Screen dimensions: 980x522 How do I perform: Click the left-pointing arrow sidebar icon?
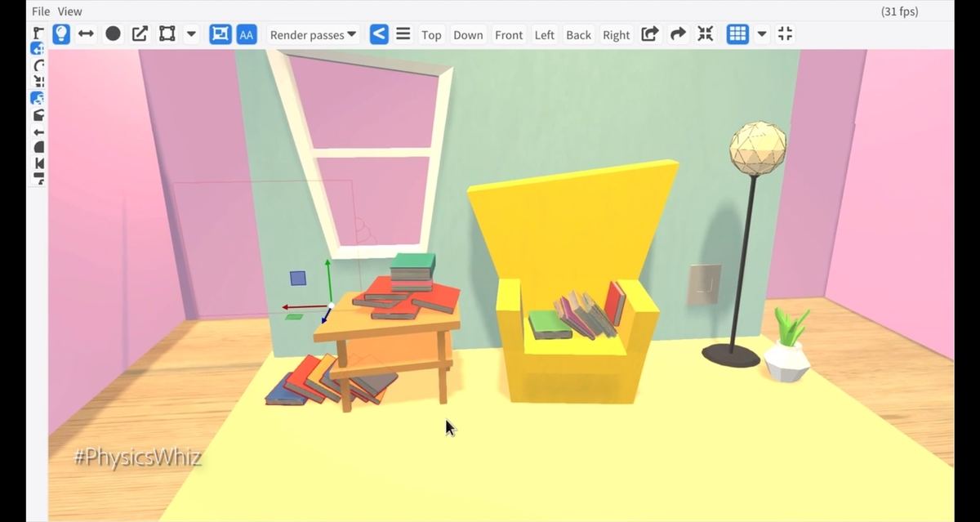(x=38, y=132)
